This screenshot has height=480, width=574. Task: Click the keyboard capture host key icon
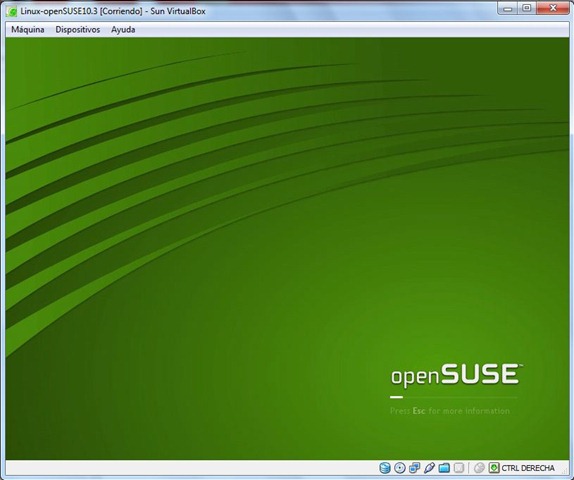click(494, 468)
